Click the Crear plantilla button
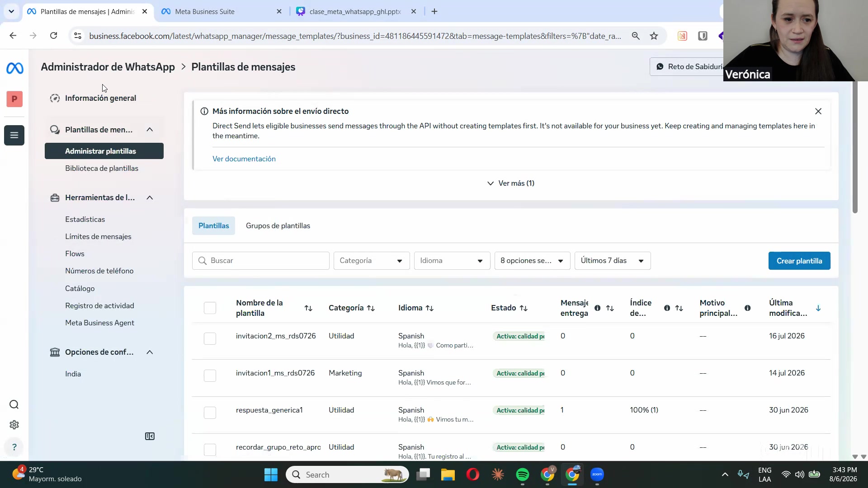868x488 pixels. (799, 261)
